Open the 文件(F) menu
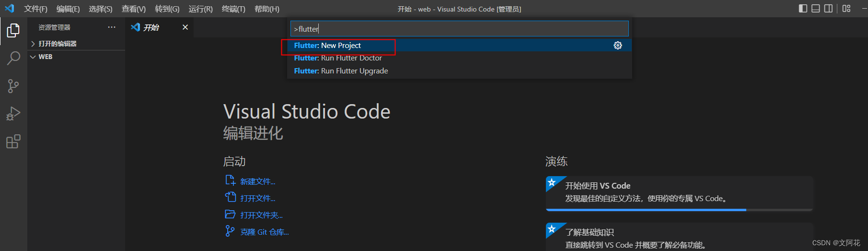868x251 pixels. pos(36,9)
